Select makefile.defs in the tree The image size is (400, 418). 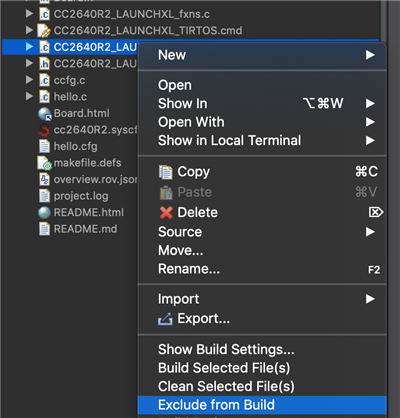click(87, 163)
